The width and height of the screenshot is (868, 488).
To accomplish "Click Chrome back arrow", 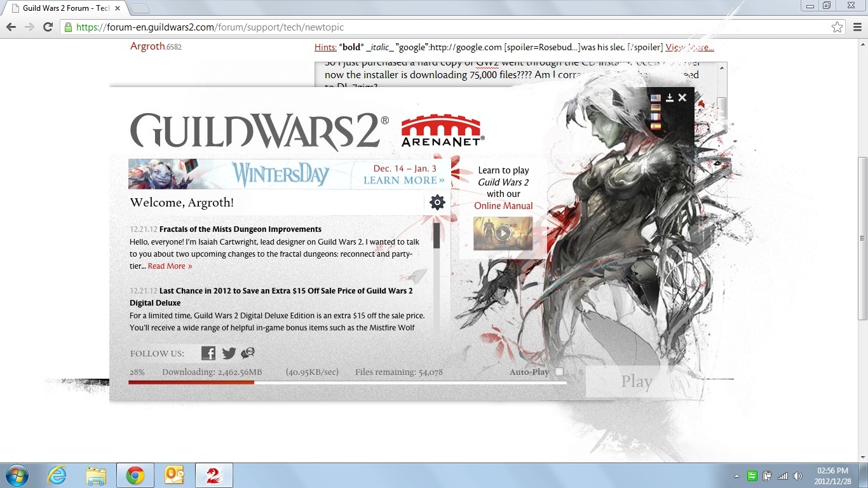I will [x=11, y=27].
